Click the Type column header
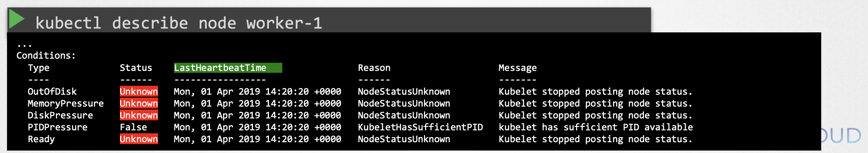The height and width of the screenshot is (153, 868). pyautogui.click(x=39, y=68)
